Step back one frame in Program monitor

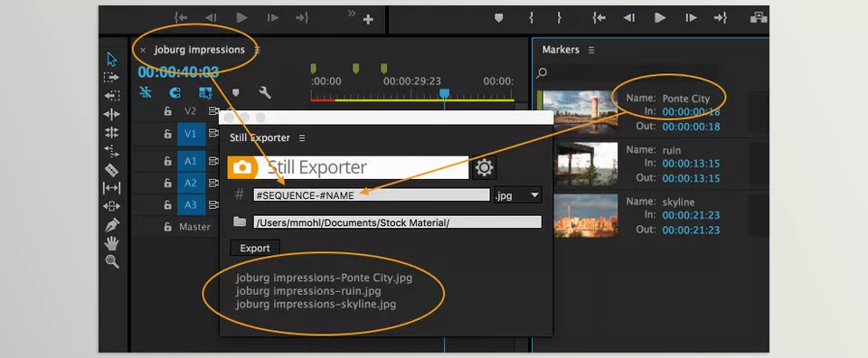tap(629, 18)
